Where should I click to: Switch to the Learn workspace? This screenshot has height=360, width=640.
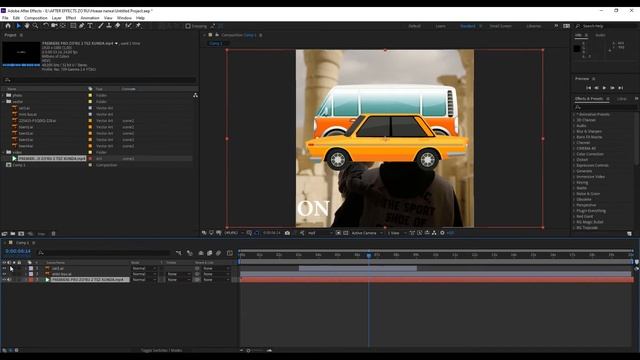(x=440, y=26)
